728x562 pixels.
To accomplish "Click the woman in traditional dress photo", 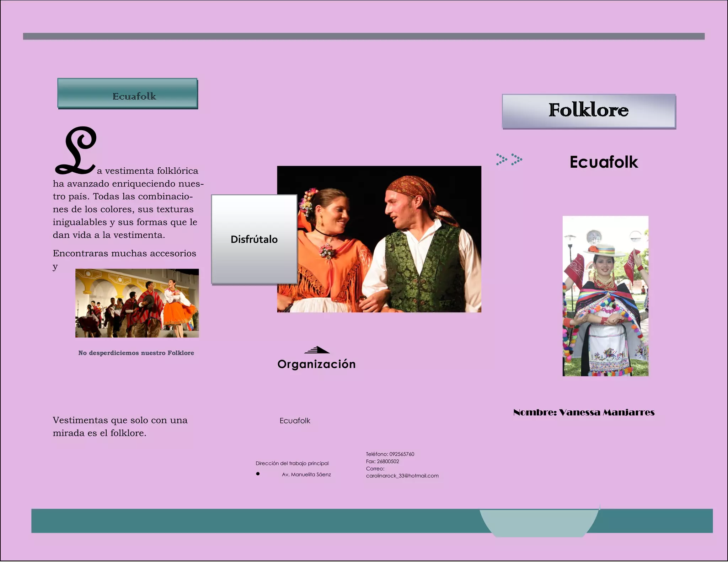I will tap(605, 296).
